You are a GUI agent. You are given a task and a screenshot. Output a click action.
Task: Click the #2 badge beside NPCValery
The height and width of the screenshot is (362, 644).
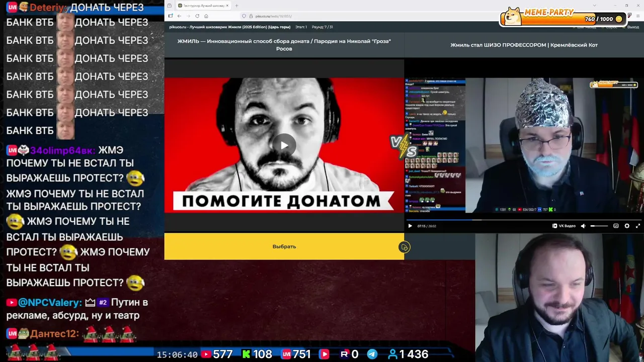tap(103, 303)
